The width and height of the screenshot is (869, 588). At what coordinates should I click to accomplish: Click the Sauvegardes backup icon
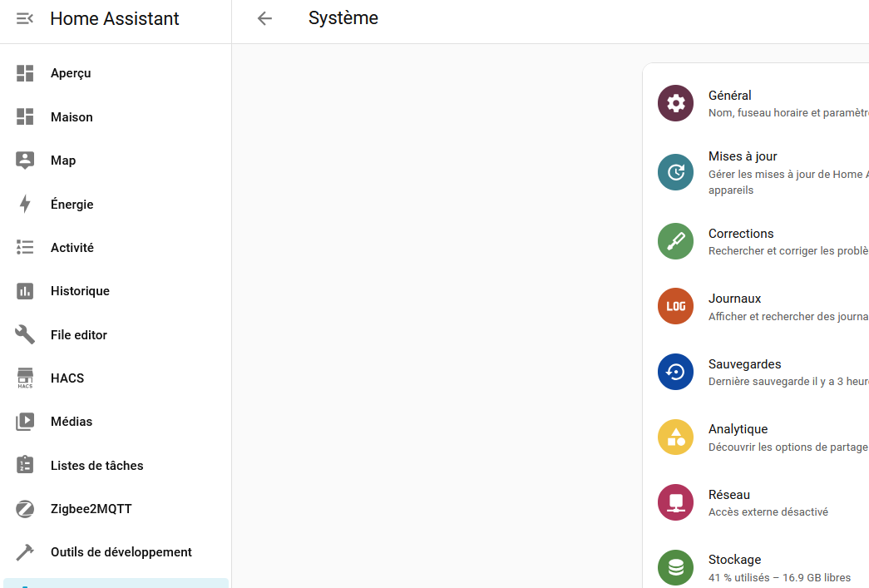(675, 372)
